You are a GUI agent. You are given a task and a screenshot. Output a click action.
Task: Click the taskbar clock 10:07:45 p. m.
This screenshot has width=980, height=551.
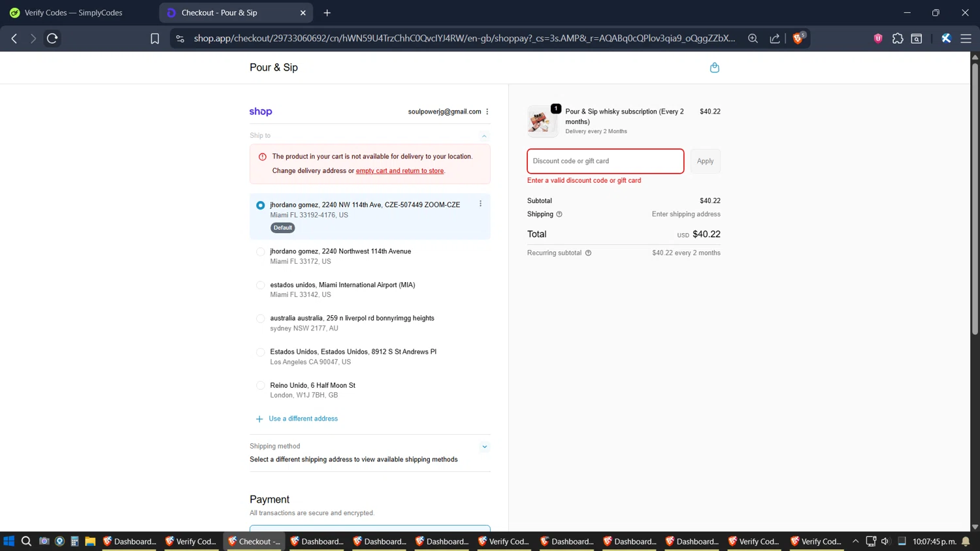tap(934, 541)
